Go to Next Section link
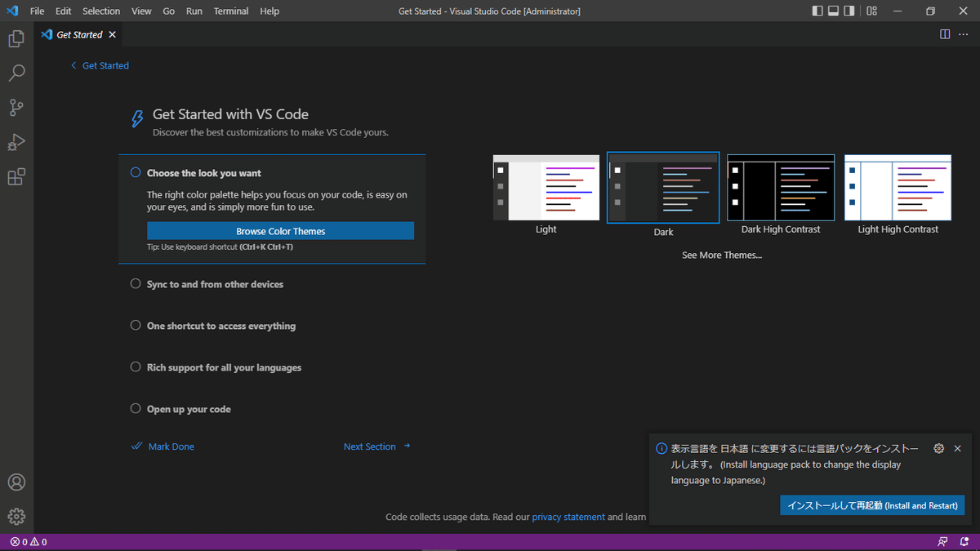This screenshot has width=980, height=551. tap(369, 447)
